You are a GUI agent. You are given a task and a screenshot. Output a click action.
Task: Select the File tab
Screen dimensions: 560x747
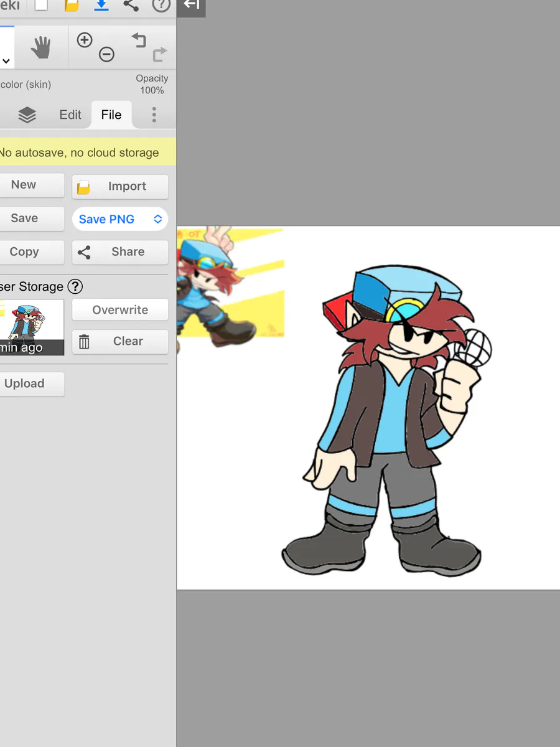tap(111, 115)
